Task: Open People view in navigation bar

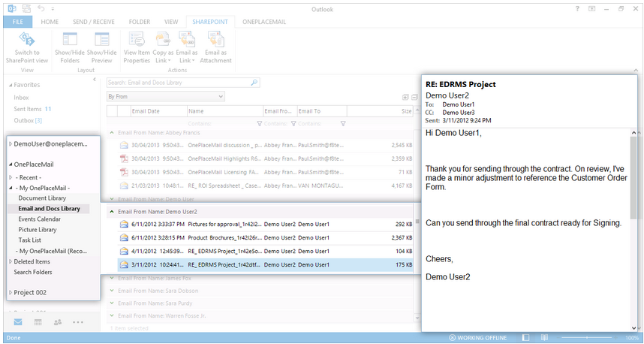Action: point(58,322)
